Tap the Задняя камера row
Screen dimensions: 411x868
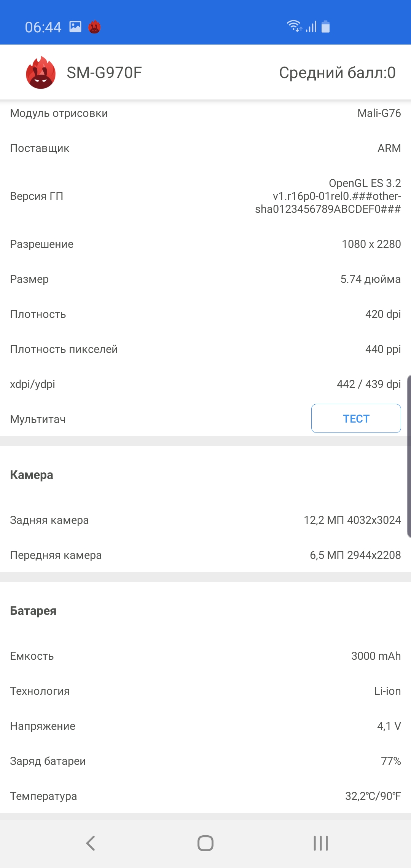(x=205, y=520)
